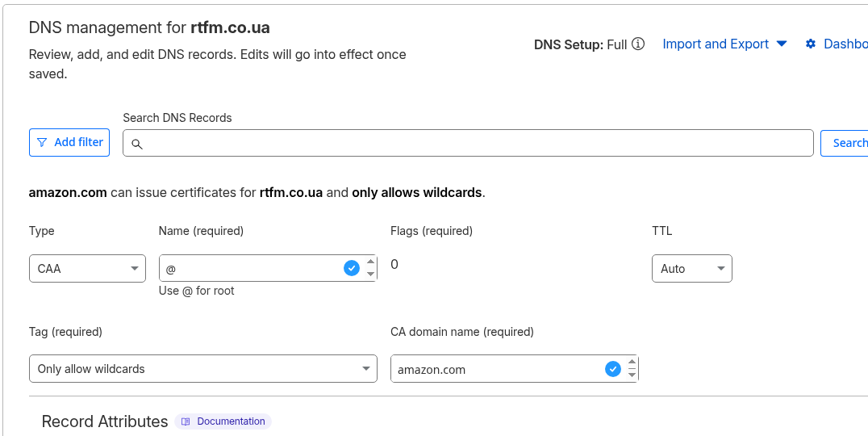Open the Documentation link beside Record Attributes
Screen dimensions: 868x436
(x=231, y=421)
